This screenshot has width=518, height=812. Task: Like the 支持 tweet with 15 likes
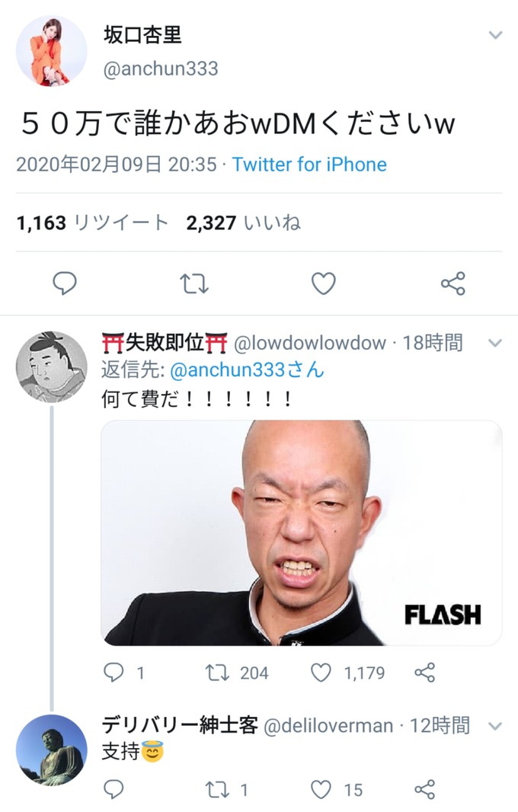pyautogui.click(x=321, y=790)
